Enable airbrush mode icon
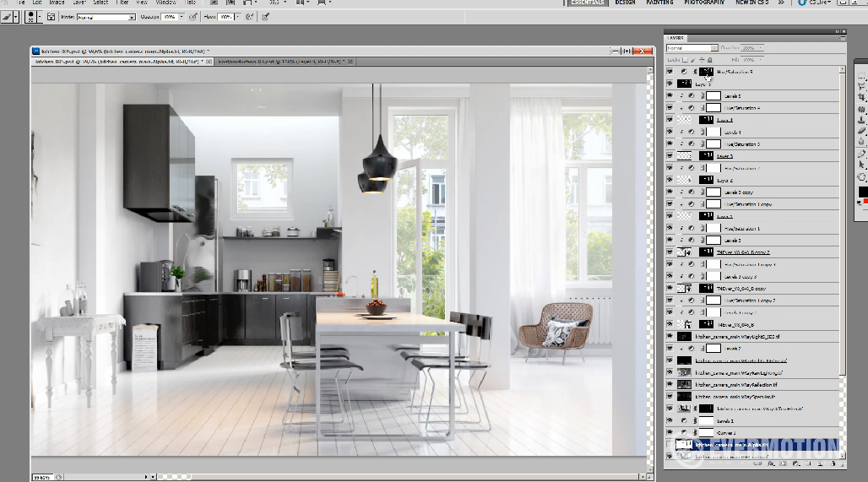The image size is (868, 482). tap(250, 17)
